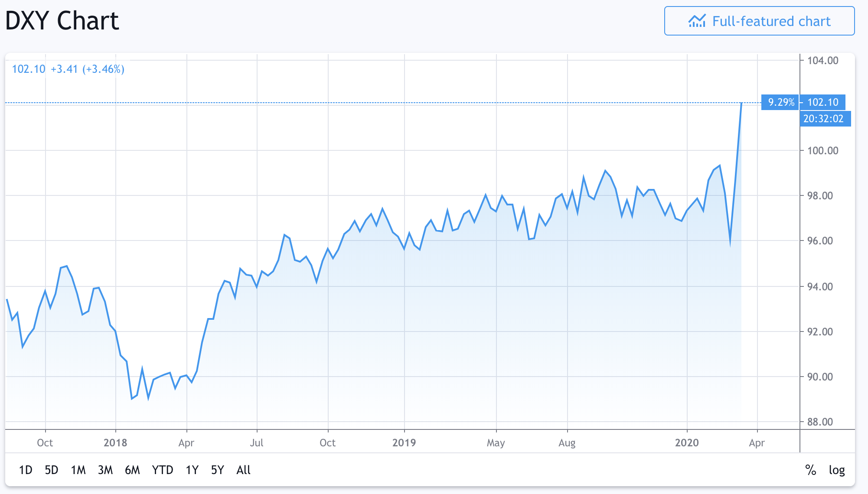Click the 2020 marker on time axis
Screen dimensions: 868x494
coord(687,442)
